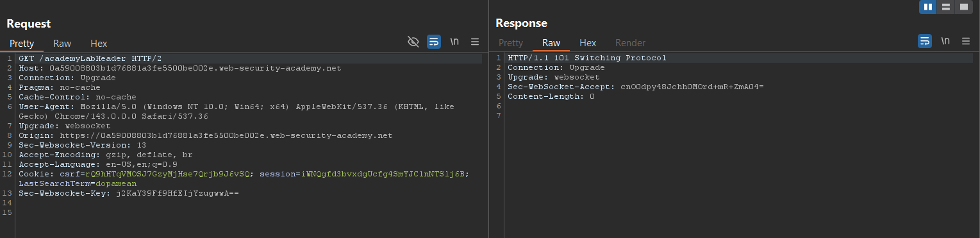The height and width of the screenshot is (238, 980).
Task: Click the Origin header line
Action: (x=206, y=135)
